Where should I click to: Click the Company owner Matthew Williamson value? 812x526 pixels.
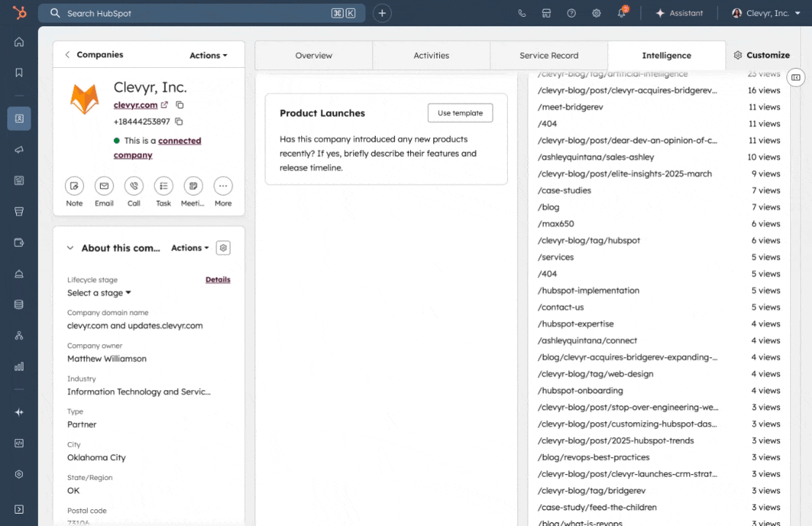107,359
